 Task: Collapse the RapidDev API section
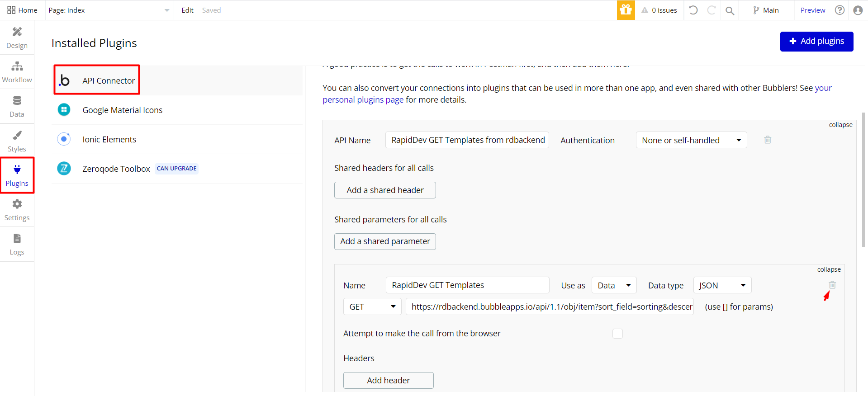(840, 125)
